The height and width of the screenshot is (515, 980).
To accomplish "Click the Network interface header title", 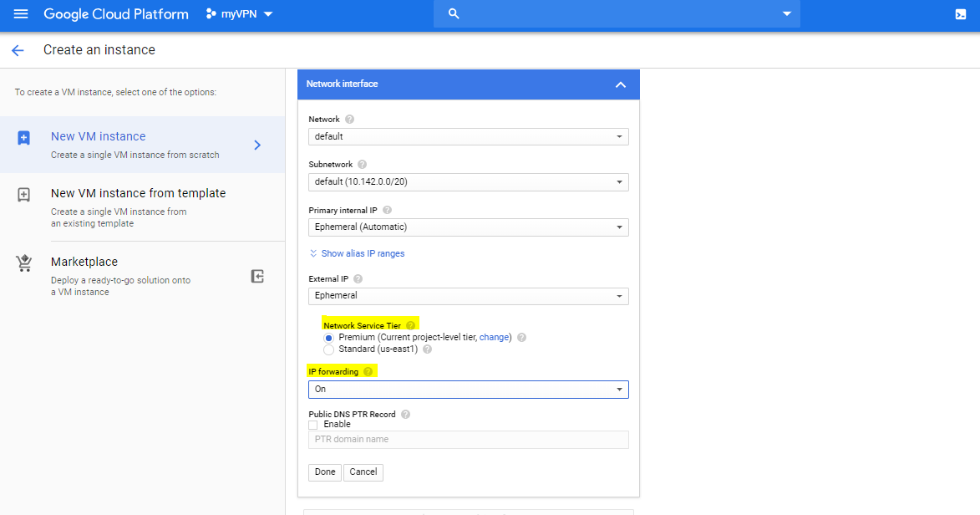I will pyautogui.click(x=342, y=84).
